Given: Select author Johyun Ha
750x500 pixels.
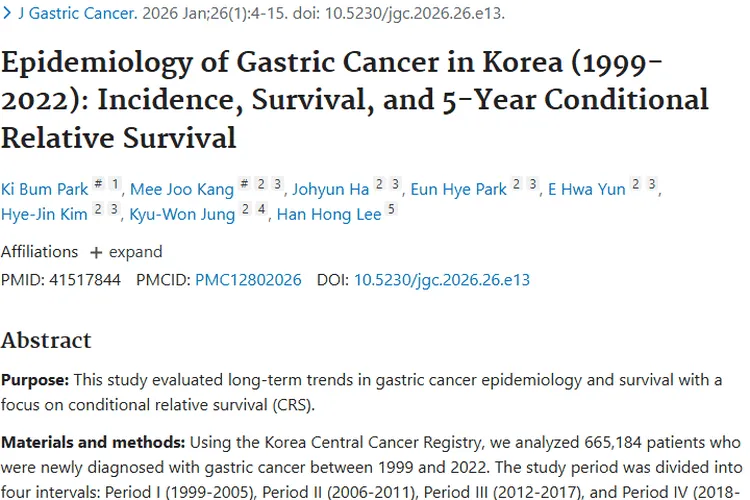Looking at the screenshot, I should coord(331,189).
